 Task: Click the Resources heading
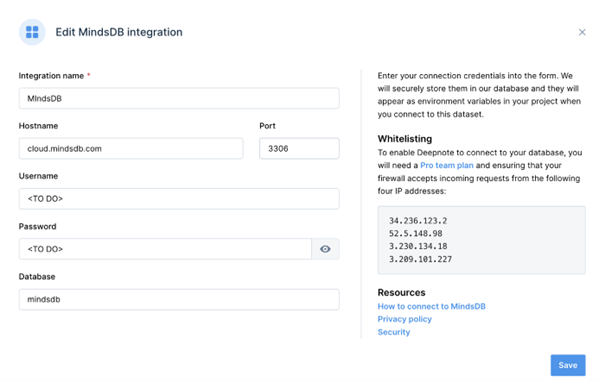tap(401, 292)
